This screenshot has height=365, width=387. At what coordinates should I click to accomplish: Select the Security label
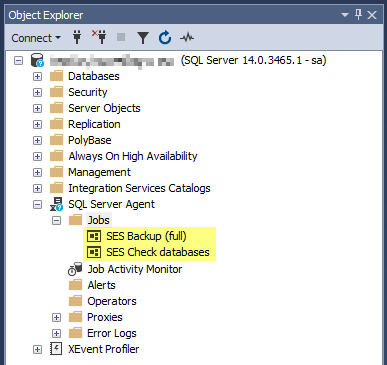point(88,92)
